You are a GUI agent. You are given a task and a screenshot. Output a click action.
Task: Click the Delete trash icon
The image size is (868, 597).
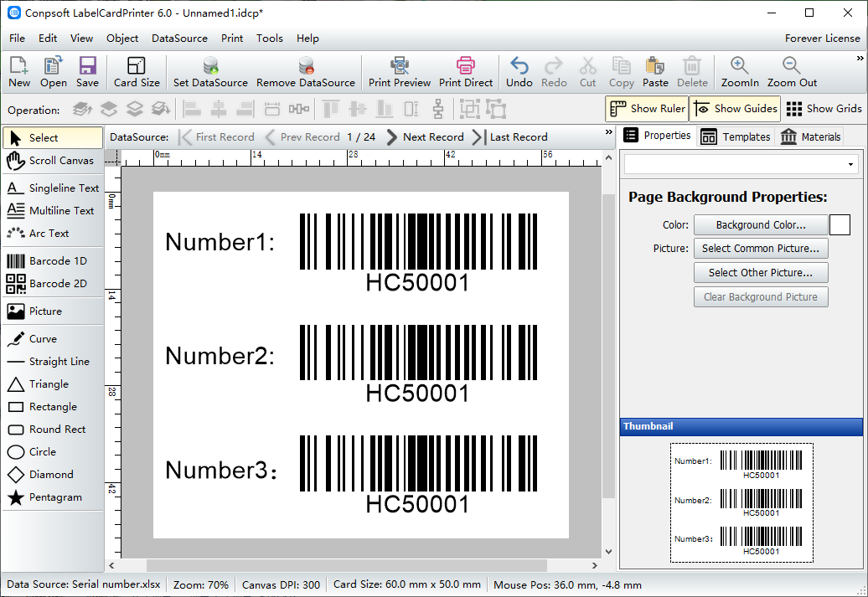click(692, 72)
